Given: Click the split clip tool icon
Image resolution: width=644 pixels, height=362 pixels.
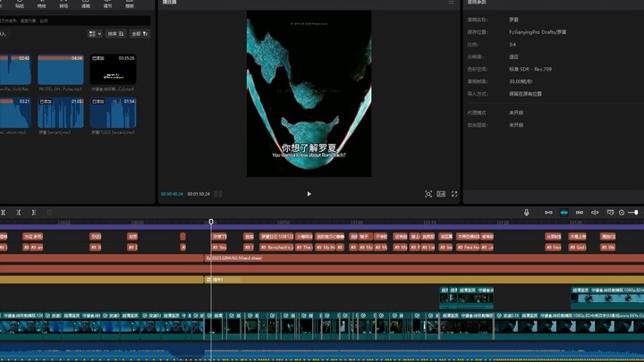Looking at the screenshot, I should pos(3,212).
